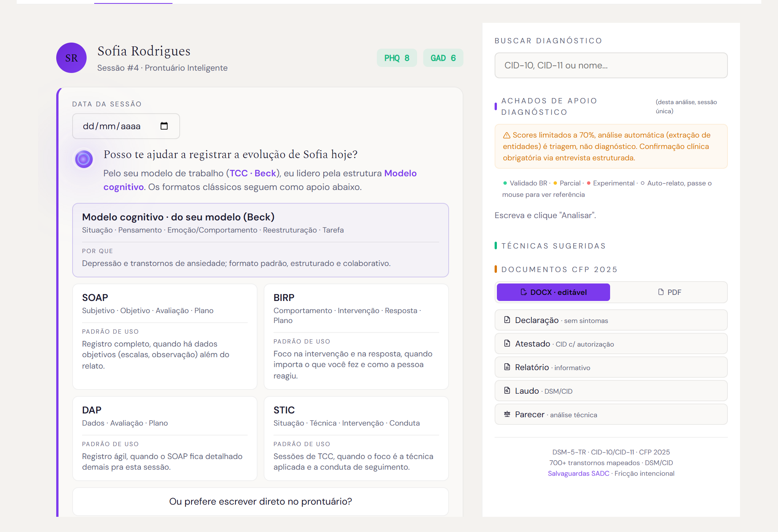
Task: Click the Modelo cognitivo link in message
Action: 400,173
